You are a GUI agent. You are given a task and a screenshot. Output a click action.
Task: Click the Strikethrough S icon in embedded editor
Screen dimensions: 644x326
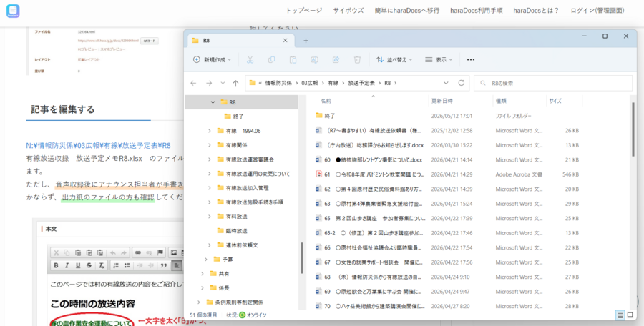click(x=89, y=265)
